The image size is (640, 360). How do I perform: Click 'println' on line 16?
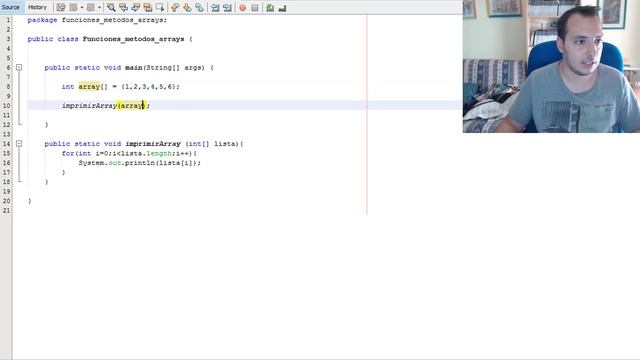click(x=140, y=163)
